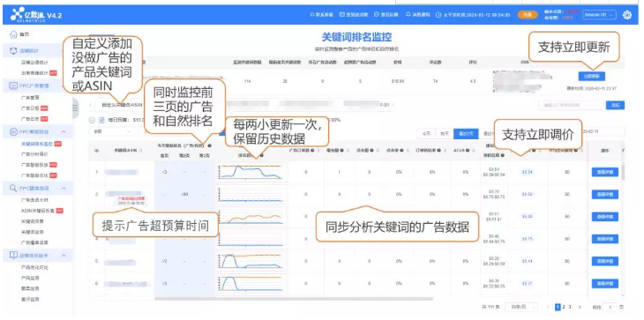Click the sidebar collapse handle

point(75,108)
